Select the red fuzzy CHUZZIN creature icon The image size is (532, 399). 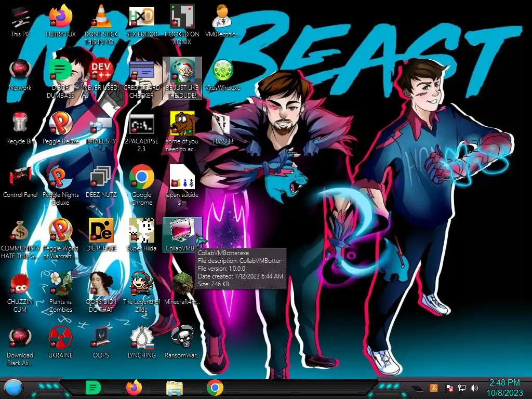coord(20,292)
